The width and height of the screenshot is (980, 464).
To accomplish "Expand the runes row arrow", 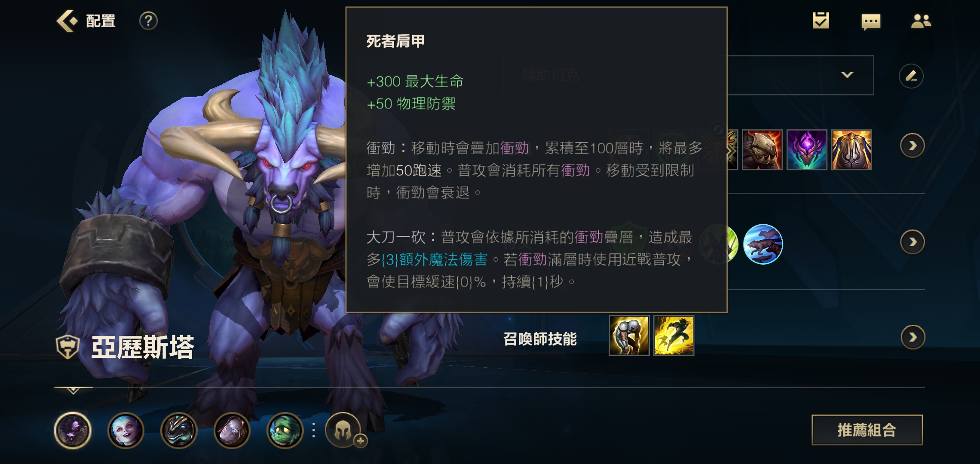I will tap(912, 242).
